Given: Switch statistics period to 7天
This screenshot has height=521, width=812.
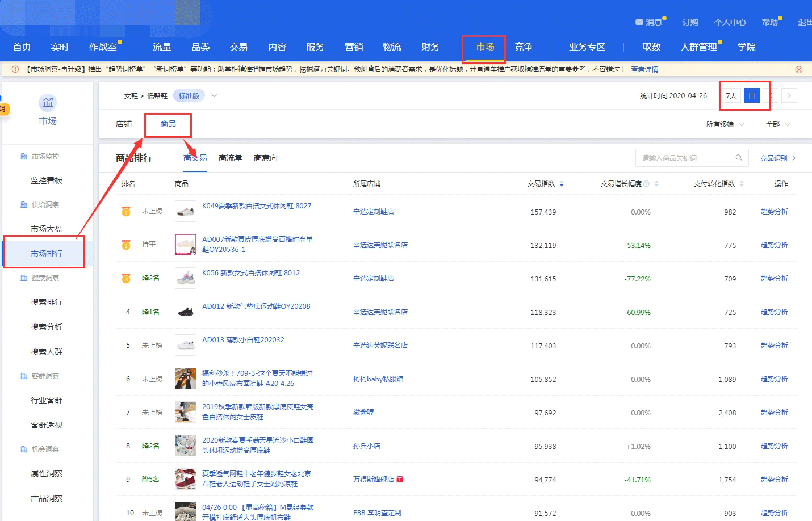Looking at the screenshot, I should point(731,95).
